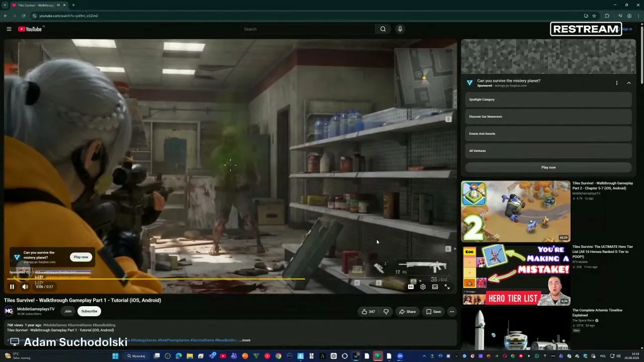Image resolution: width=644 pixels, height=362 pixels.
Task: Open Events And Awards ad link
Action: (x=548, y=134)
